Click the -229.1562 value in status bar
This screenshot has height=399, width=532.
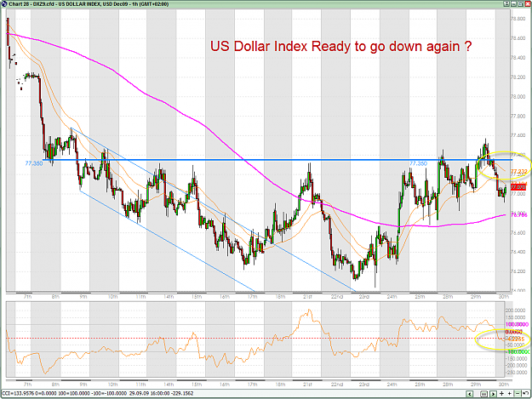pyautogui.click(x=184, y=393)
